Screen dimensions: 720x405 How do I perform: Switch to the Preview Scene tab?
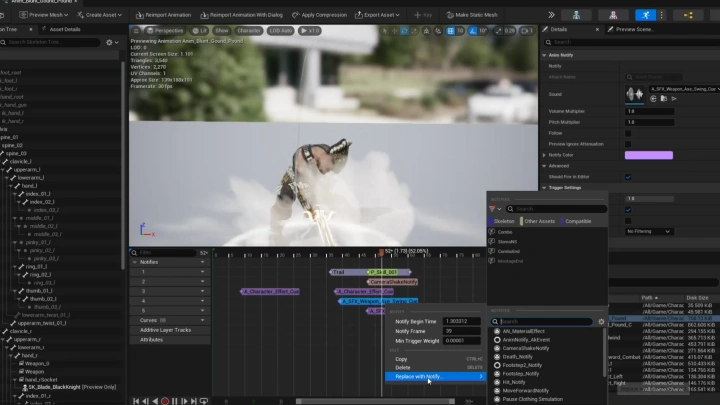click(630, 29)
